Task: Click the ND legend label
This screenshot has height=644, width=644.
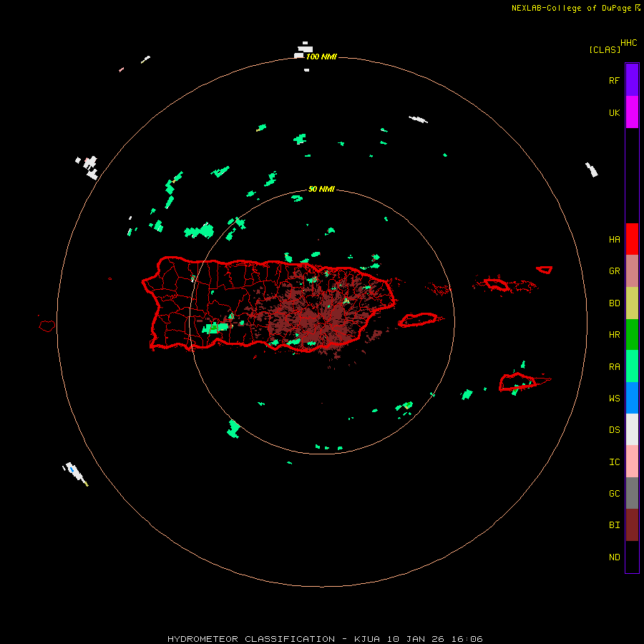Action: pos(614,557)
